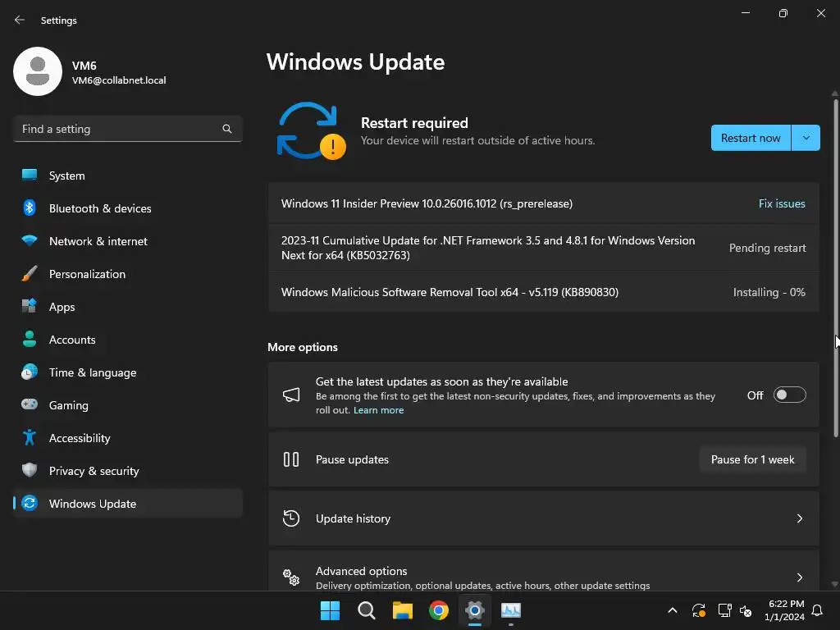Click the KB5032763 cumulative update entry
The image size is (840, 630).
tap(544, 248)
